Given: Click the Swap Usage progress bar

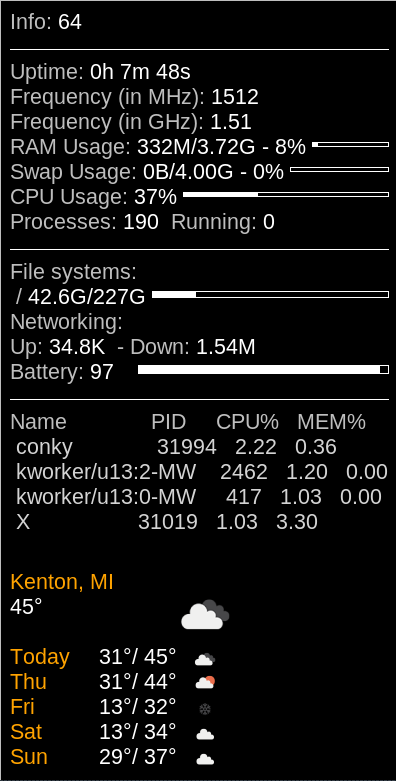Looking at the screenshot, I should (339, 169).
